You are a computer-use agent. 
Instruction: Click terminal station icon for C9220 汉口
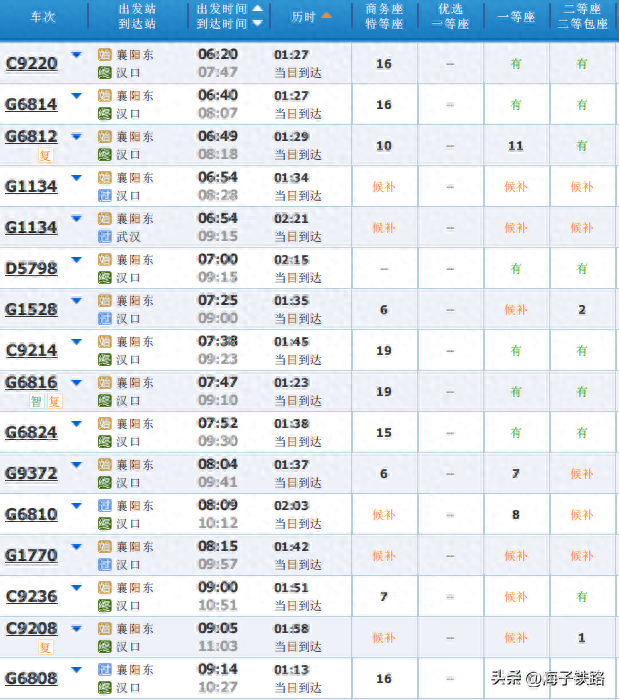coord(104,72)
